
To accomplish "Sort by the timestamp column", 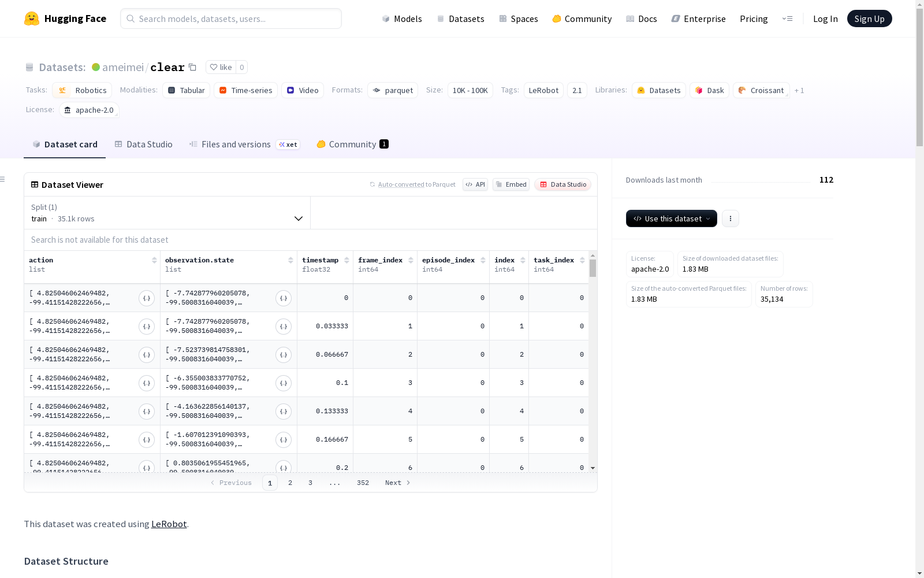I will point(346,260).
